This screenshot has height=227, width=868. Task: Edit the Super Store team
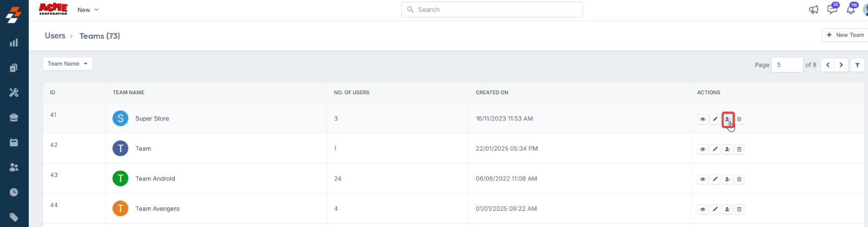click(715, 119)
